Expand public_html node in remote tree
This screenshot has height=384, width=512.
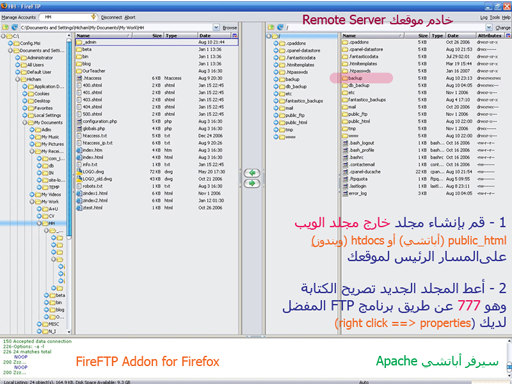coord(276,122)
